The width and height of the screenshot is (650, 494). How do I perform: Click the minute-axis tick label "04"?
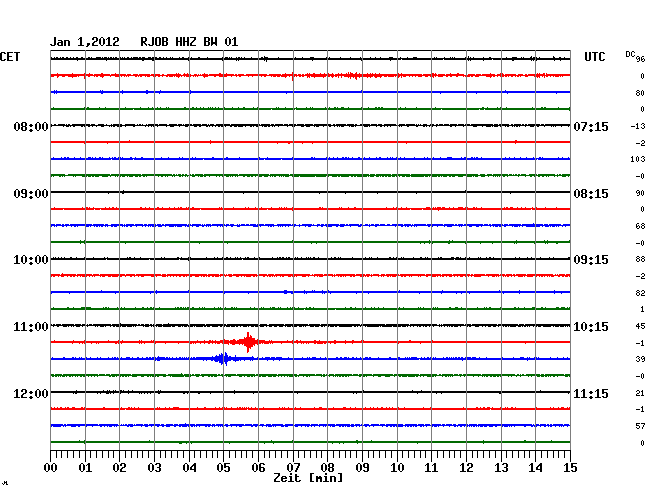point(189,467)
